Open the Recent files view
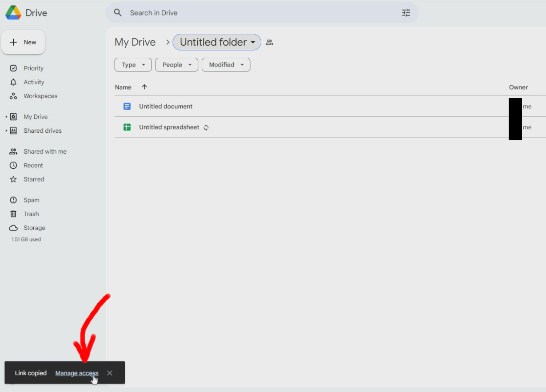This screenshot has width=546, height=392. pyautogui.click(x=33, y=166)
